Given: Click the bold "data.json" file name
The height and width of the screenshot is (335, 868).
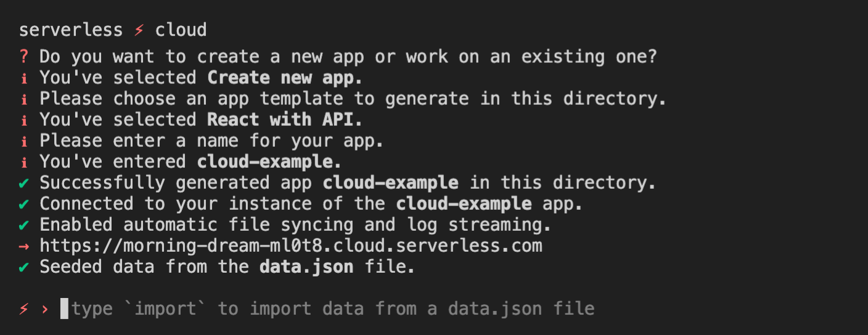Looking at the screenshot, I should coord(306,267).
